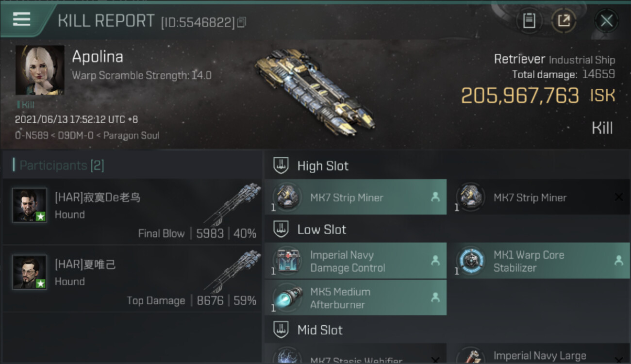Copy the kill report ID icon
631x364 pixels.
click(241, 22)
